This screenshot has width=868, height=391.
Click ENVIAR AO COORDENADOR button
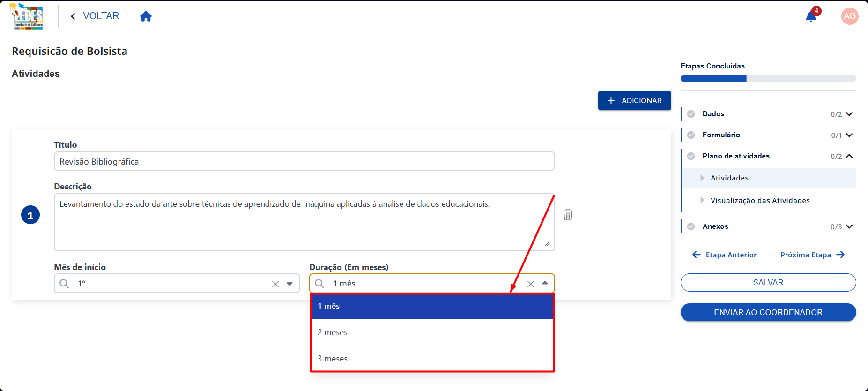pos(768,312)
